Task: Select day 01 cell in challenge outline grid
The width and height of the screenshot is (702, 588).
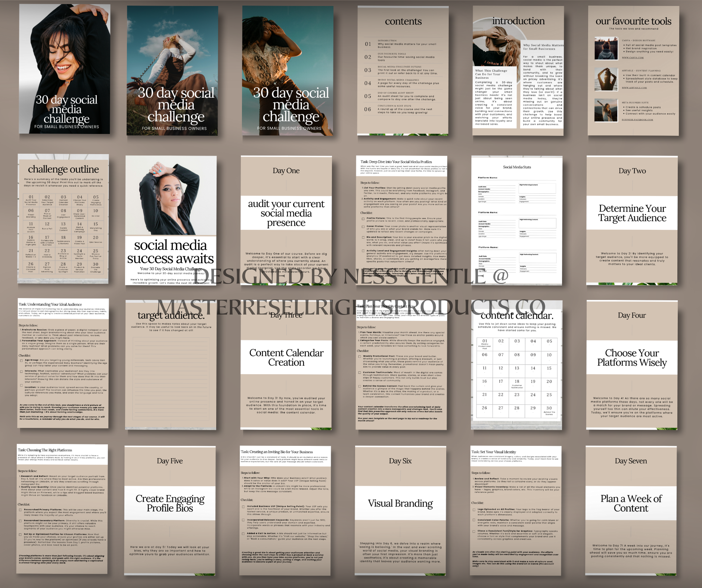Action: click(x=31, y=199)
